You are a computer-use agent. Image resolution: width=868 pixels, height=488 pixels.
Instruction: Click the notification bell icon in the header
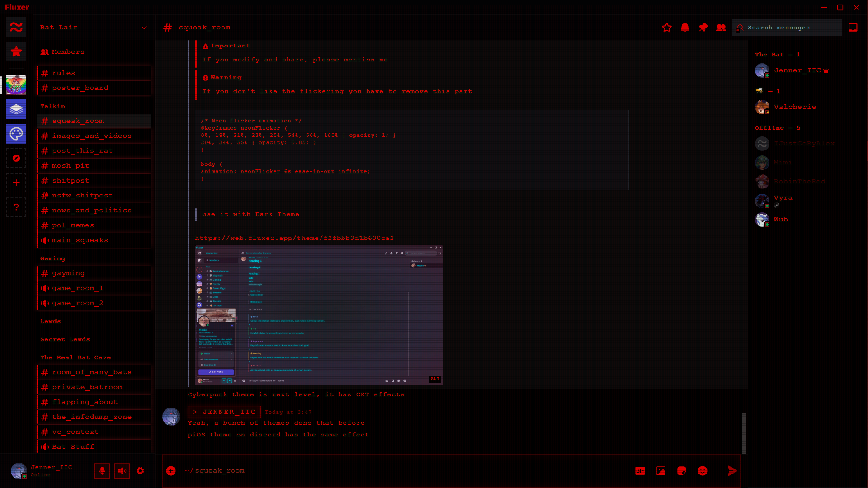[x=685, y=28]
